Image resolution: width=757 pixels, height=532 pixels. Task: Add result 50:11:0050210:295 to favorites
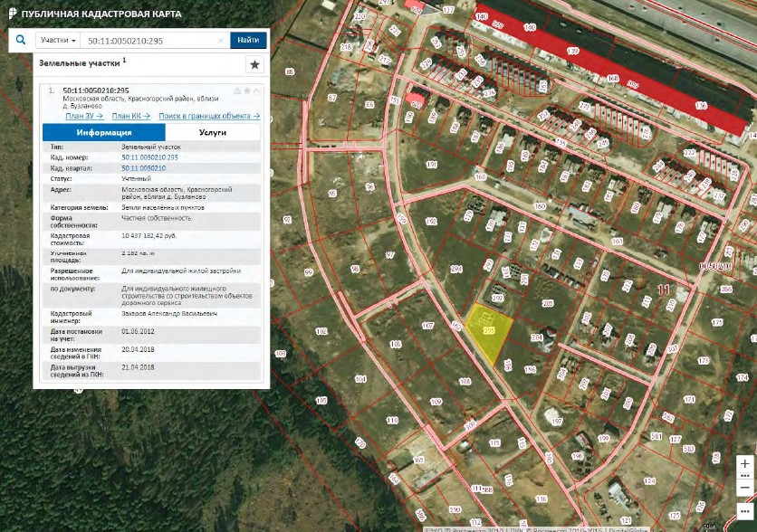(x=247, y=90)
